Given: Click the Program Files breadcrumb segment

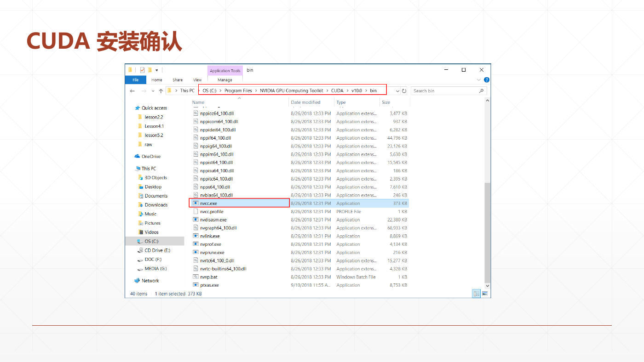Looking at the screenshot, I should [x=238, y=91].
